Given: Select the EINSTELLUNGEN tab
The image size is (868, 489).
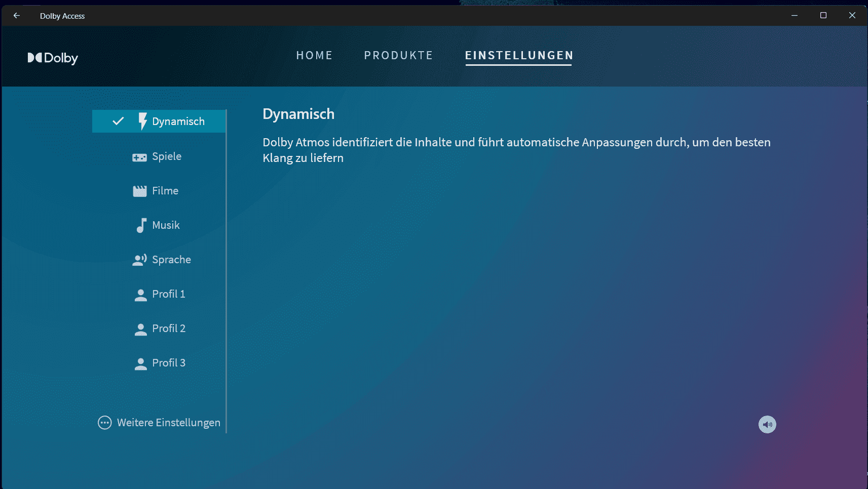Looking at the screenshot, I should click(519, 55).
